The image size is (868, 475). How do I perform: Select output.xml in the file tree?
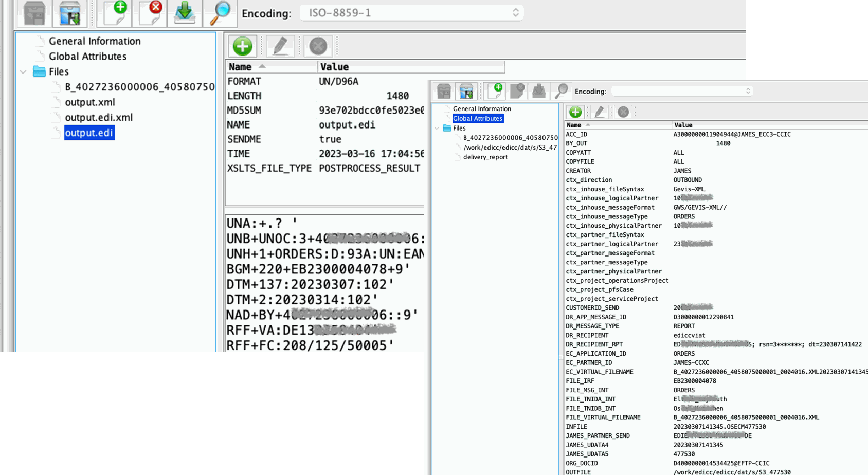click(90, 102)
